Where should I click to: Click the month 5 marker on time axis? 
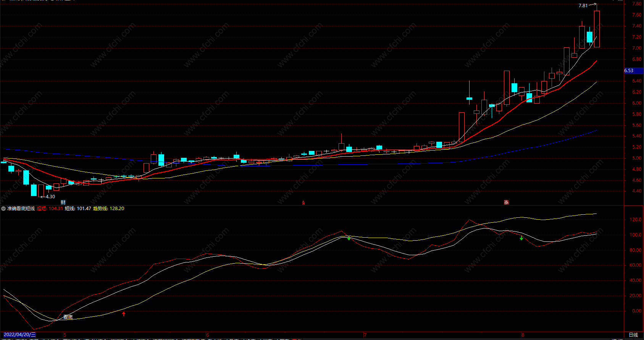point(65,335)
